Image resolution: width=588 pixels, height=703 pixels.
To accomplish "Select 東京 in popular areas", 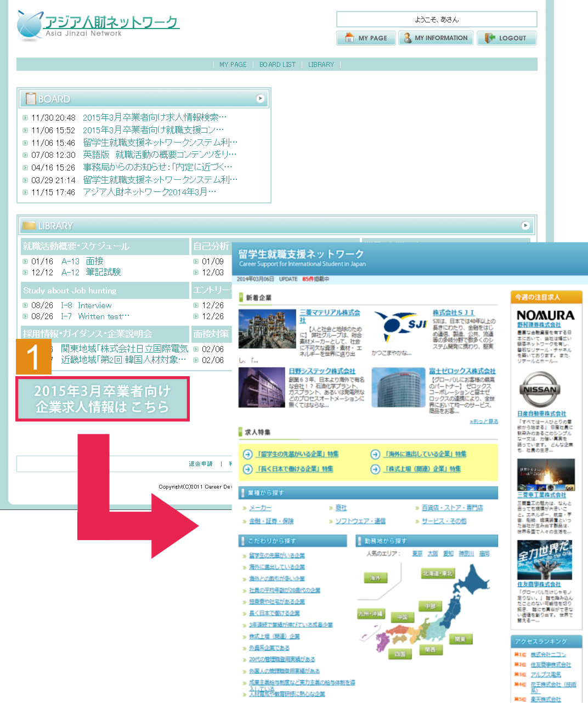I will pyautogui.click(x=417, y=554).
